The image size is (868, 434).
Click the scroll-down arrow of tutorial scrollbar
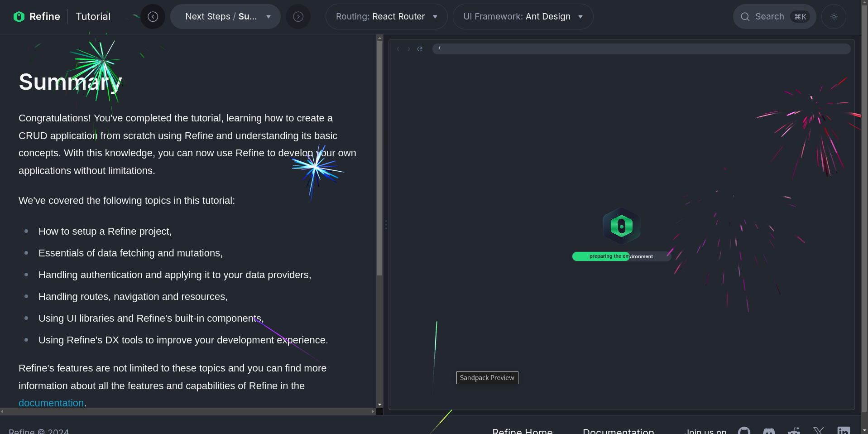tap(379, 405)
